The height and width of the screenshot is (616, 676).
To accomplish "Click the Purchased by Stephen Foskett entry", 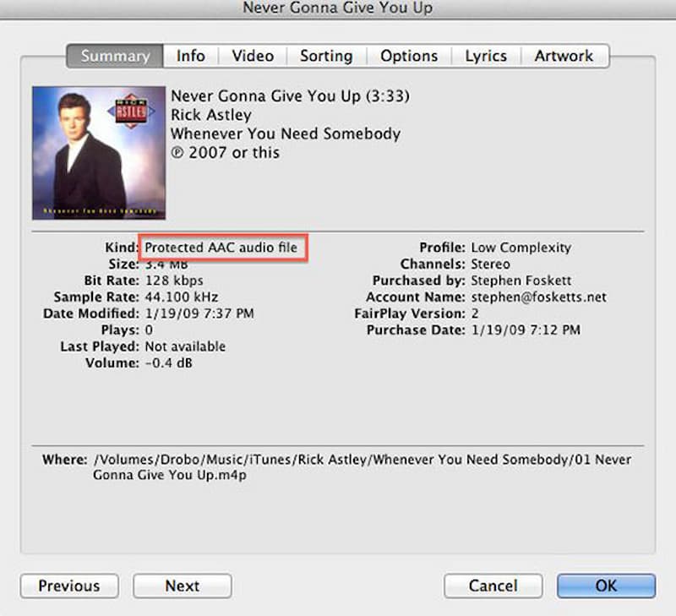I will pos(521,280).
